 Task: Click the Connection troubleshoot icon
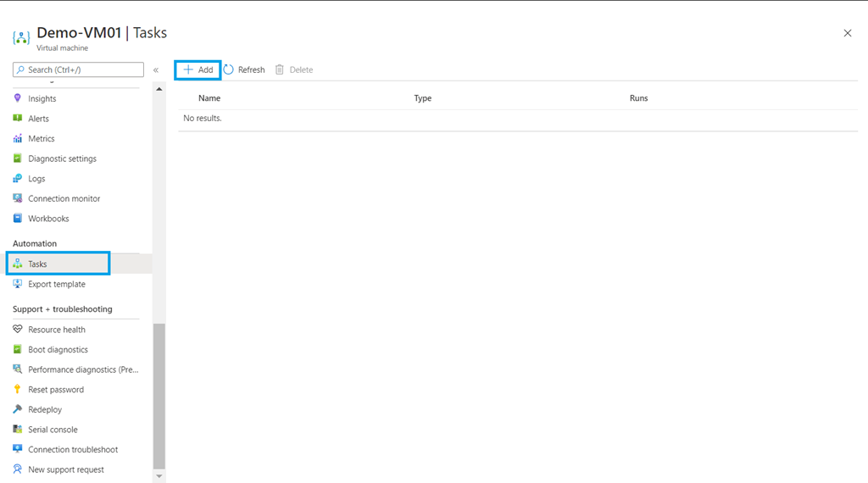click(18, 449)
